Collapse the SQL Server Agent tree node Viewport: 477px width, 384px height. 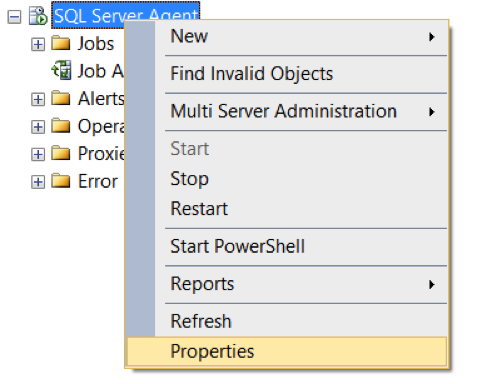pyautogui.click(x=14, y=17)
